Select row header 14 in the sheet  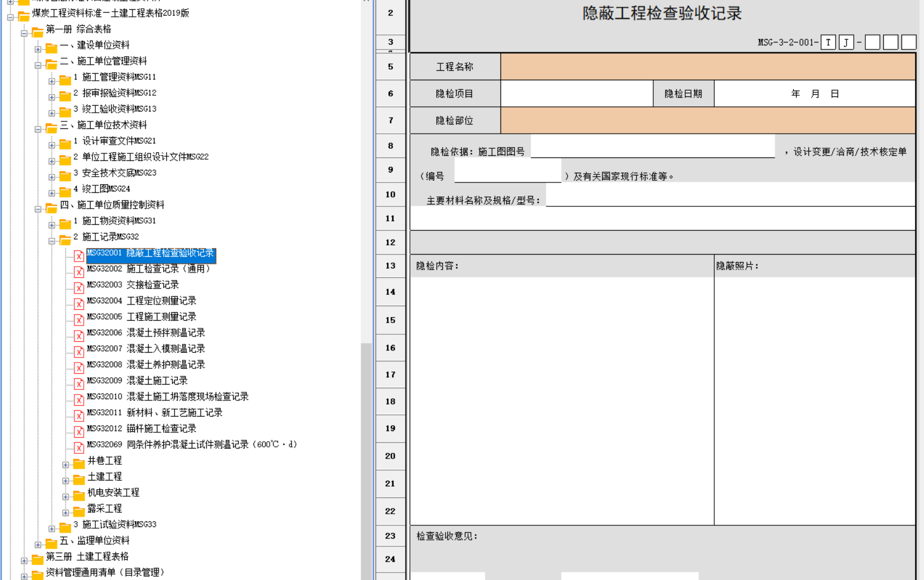click(390, 292)
